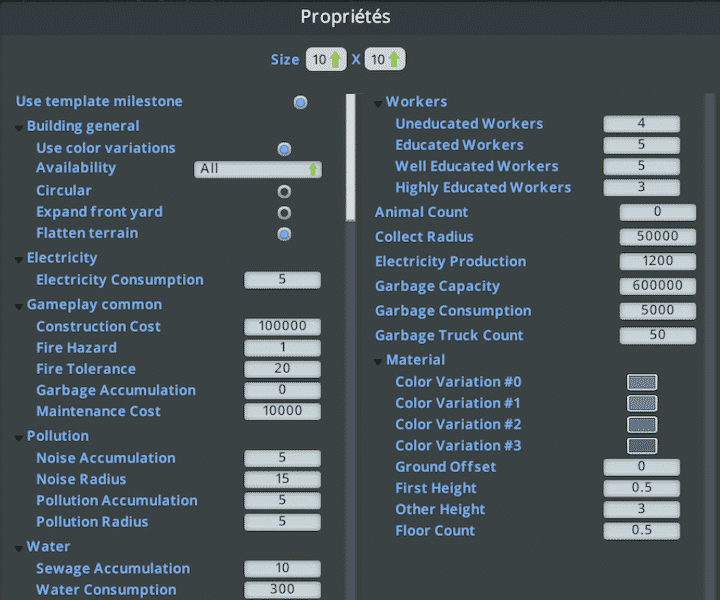
Task: Enable Expand front yard
Action: click(x=284, y=212)
